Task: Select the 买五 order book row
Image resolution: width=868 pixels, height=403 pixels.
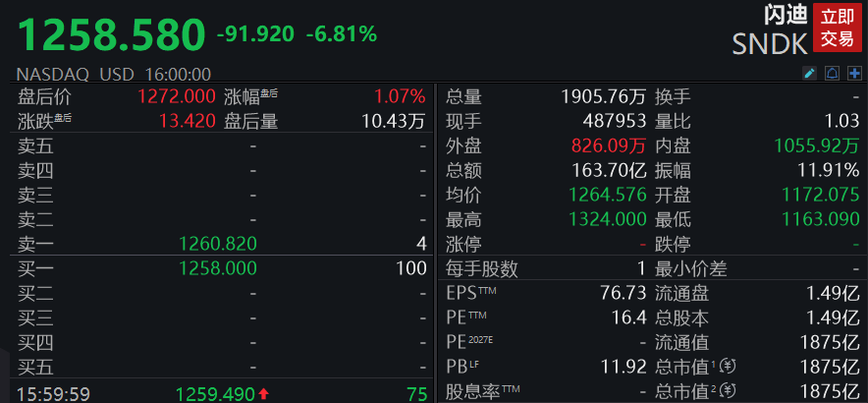Action: pos(222,367)
